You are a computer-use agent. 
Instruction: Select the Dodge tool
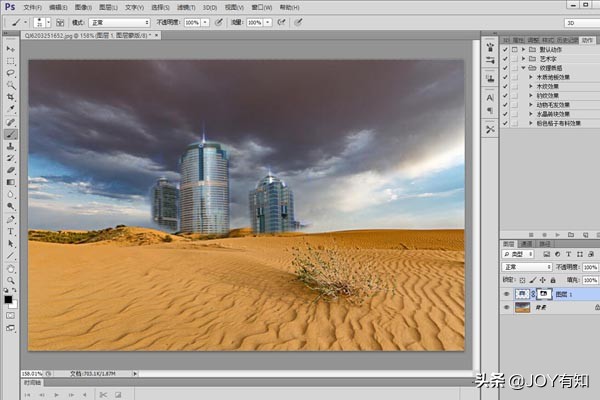pyautogui.click(x=11, y=206)
